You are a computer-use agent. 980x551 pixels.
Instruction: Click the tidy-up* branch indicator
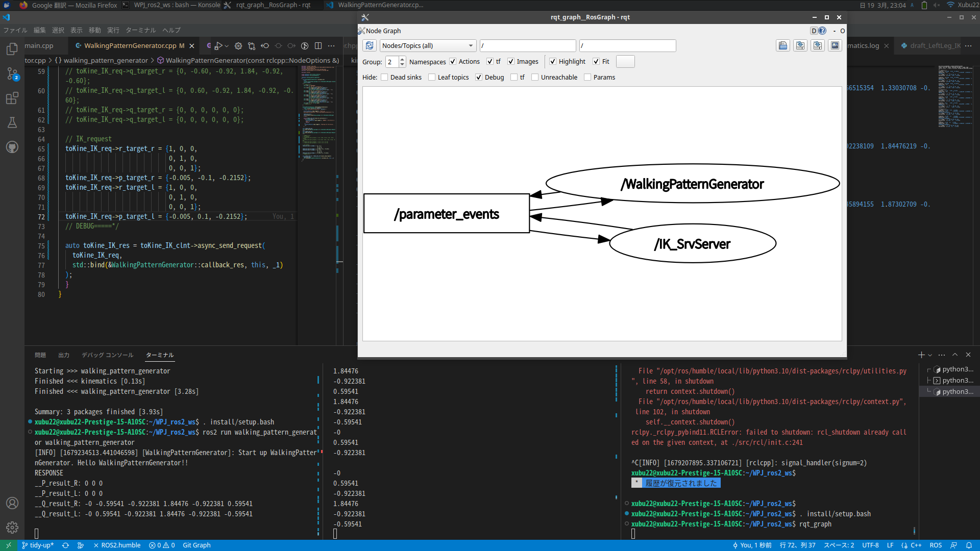click(x=37, y=545)
